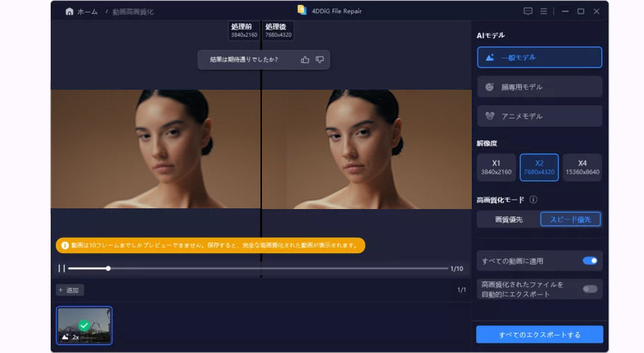Screen dimensions: 644x353
Task: Pause the preview playback
Action: point(62,268)
